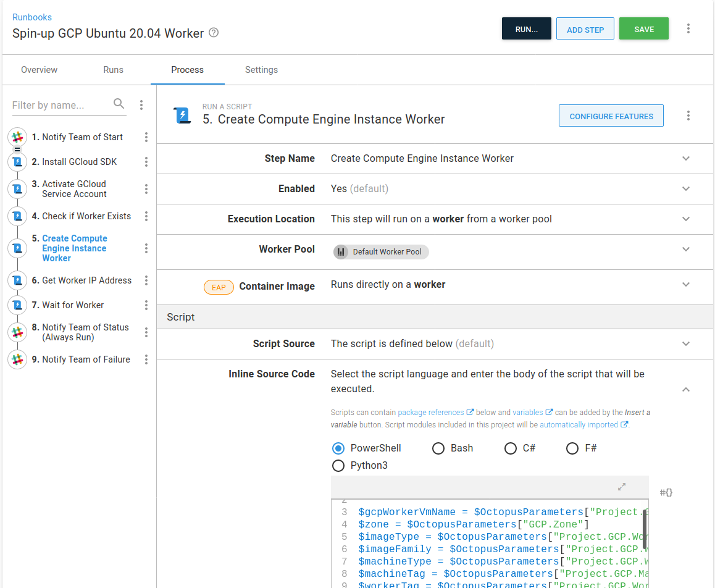Click the Filter by name input field
Image resolution: width=715 pixels, height=588 pixels.
click(x=59, y=105)
